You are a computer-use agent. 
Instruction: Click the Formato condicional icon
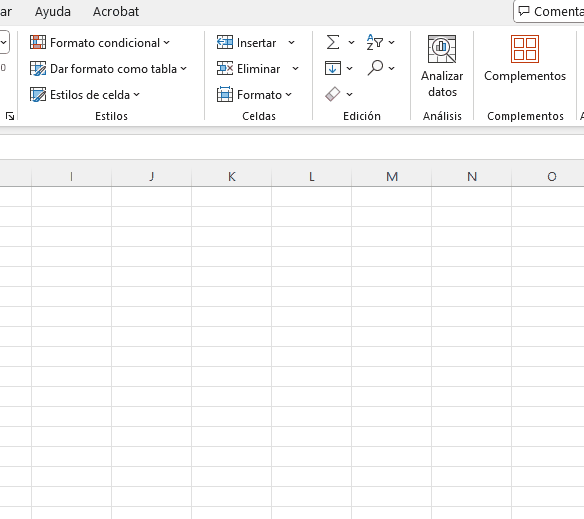click(38, 42)
